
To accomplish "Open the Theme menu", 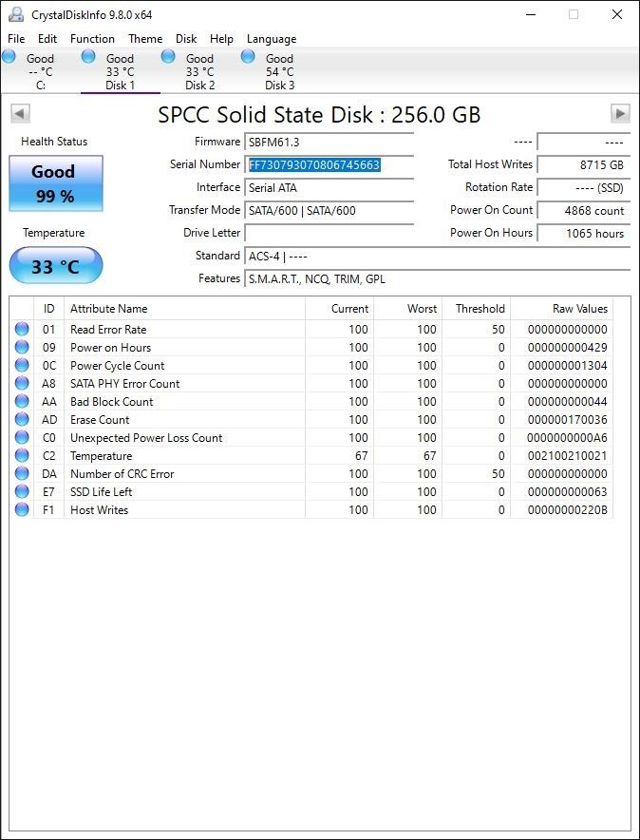I will pos(145,39).
